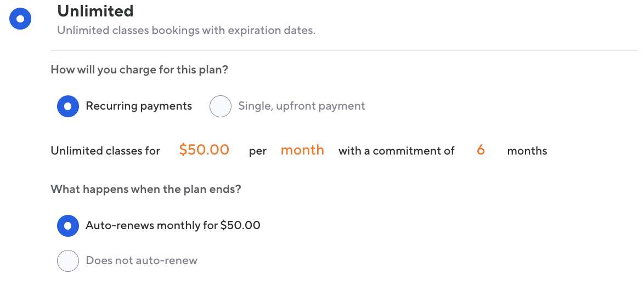Click the Unlimited plan heading
644x285 pixels.
click(x=95, y=11)
